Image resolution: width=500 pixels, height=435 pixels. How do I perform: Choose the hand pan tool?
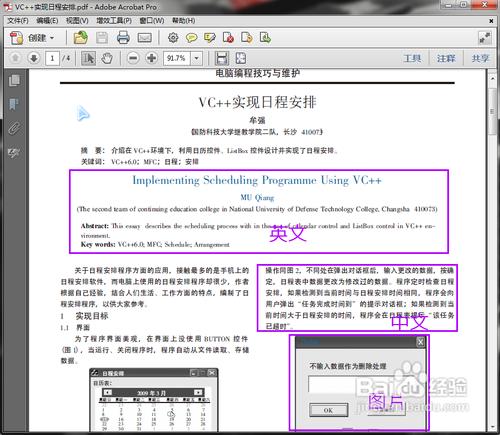107,58
